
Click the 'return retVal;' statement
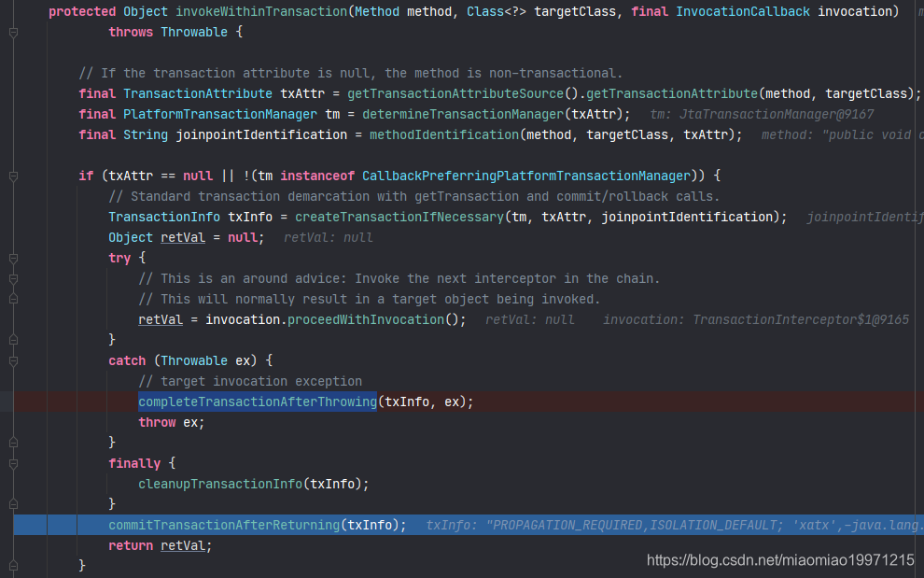pos(161,545)
